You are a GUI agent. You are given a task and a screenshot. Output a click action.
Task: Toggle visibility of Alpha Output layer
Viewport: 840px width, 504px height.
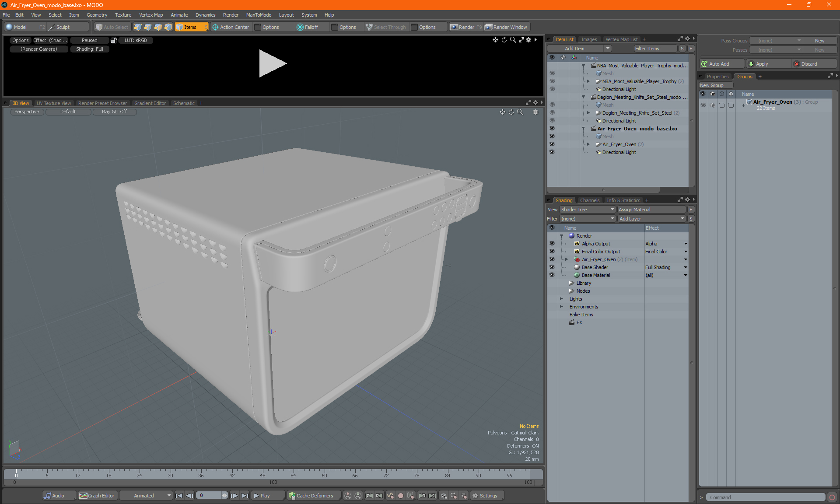pos(552,244)
